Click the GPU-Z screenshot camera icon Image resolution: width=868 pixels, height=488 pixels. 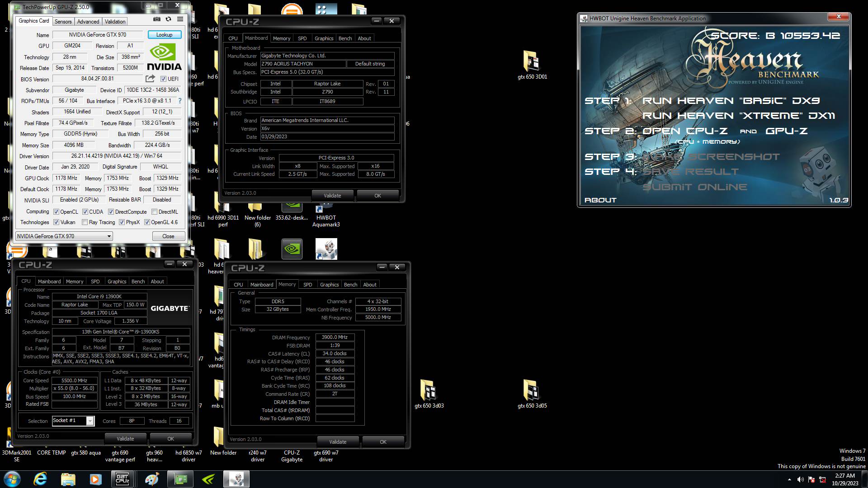pos(157,19)
